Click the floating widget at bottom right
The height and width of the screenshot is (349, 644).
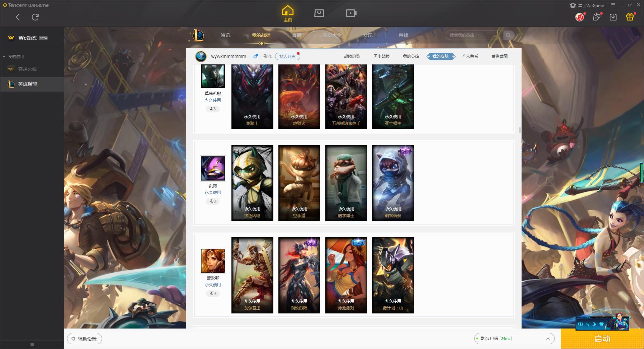tap(602, 323)
